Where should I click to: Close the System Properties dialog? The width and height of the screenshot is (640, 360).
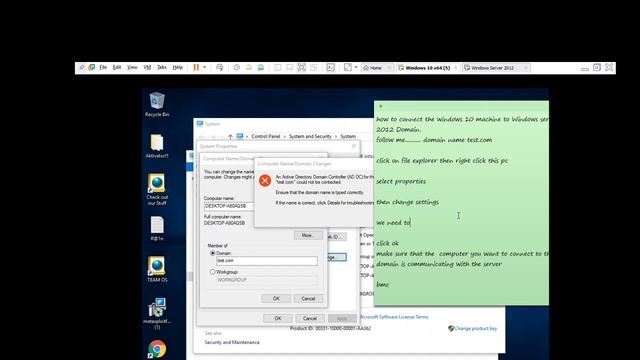pyautogui.click(x=354, y=146)
